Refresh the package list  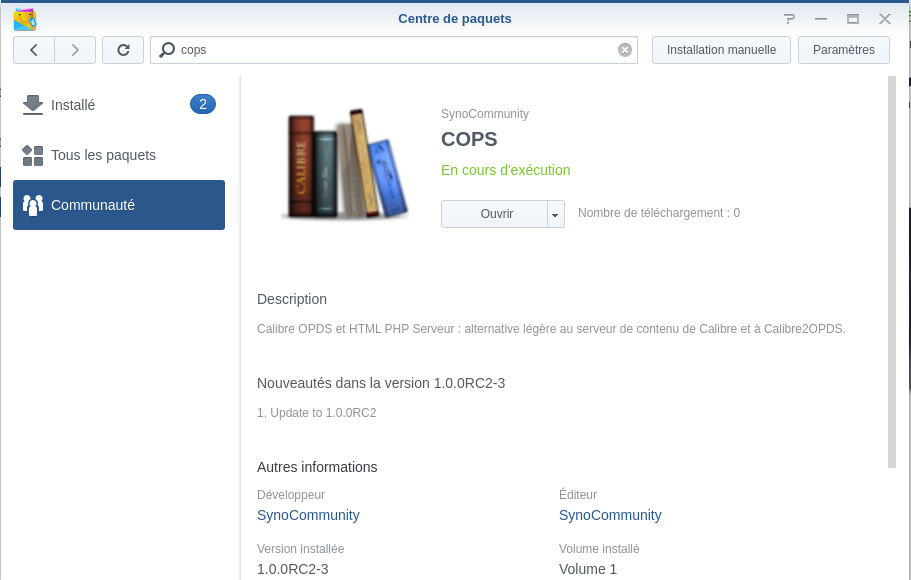pyautogui.click(x=123, y=50)
